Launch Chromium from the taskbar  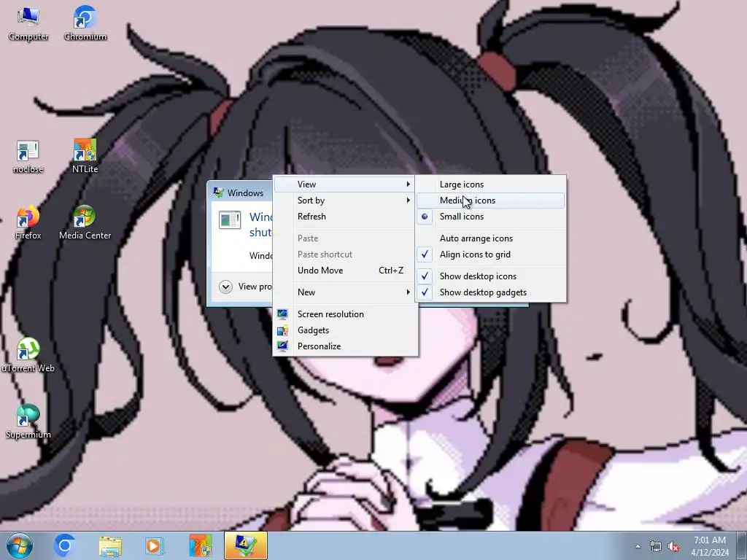(64, 545)
